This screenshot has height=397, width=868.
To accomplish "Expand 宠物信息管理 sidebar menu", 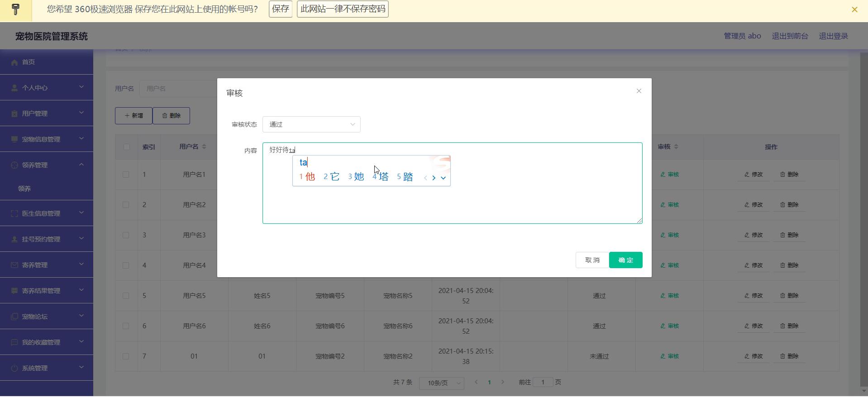I will pyautogui.click(x=47, y=139).
